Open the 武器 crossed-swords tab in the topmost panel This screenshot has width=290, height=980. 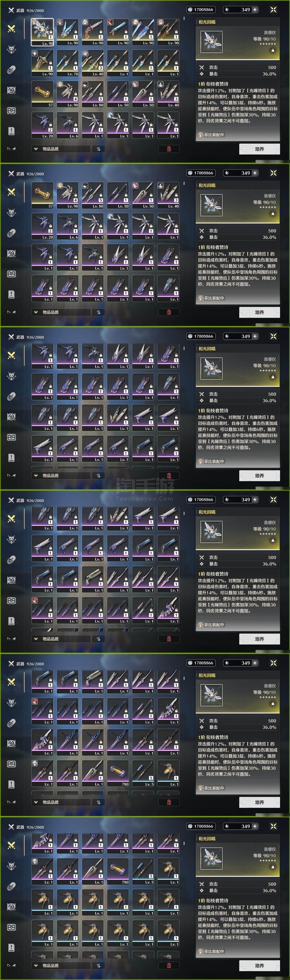[x=11, y=29]
